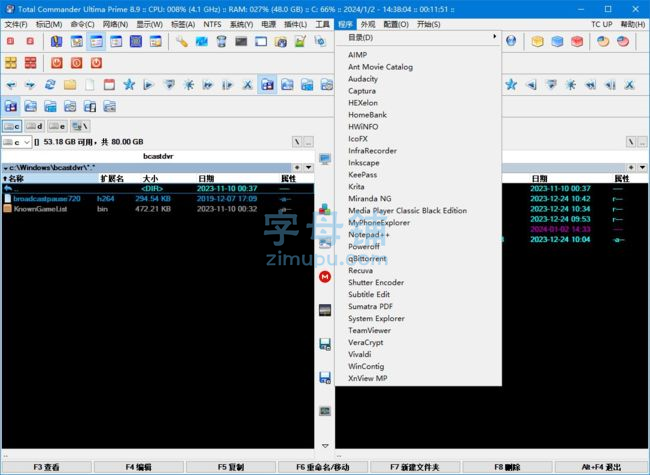This screenshot has width=650, height=475.
Task: Launch KeePass from the program menu
Action: [418, 174]
